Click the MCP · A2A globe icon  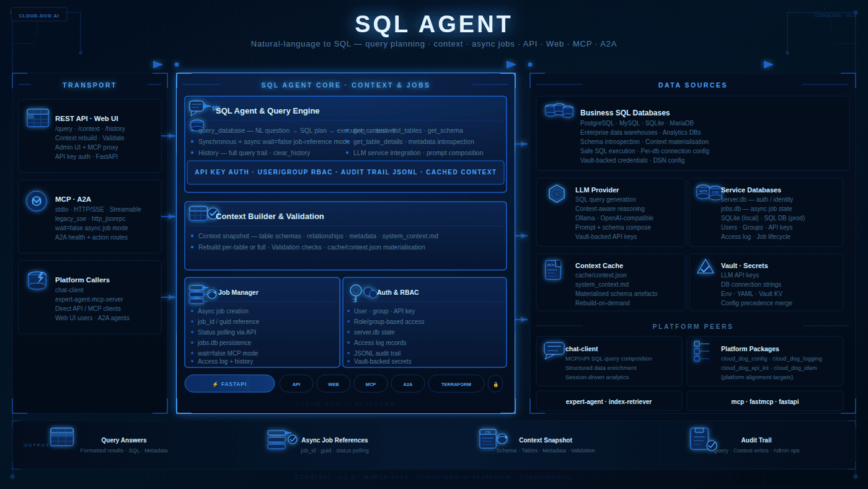tap(37, 200)
